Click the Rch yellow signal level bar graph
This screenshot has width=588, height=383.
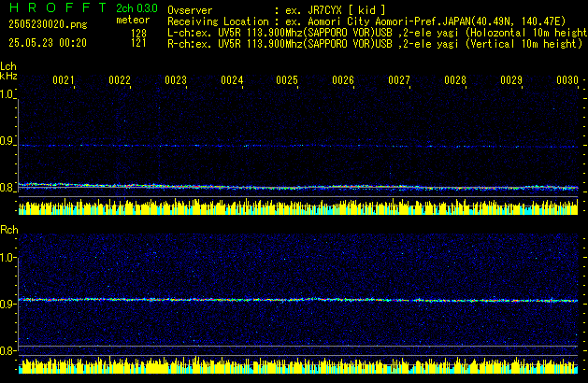[x=298, y=365]
